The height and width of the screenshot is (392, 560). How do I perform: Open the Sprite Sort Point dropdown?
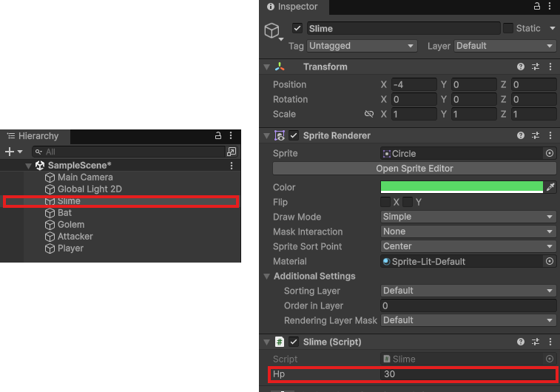(468, 246)
